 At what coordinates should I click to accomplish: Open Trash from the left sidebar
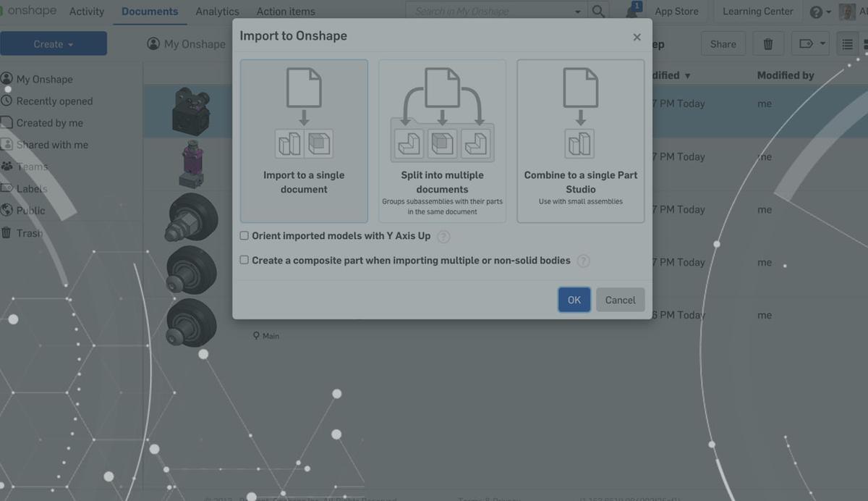pyautogui.click(x=29, y=232)
